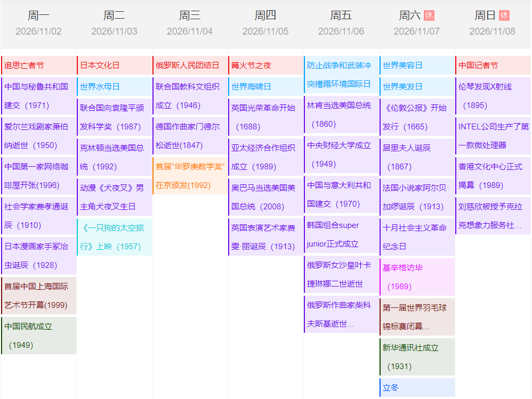Viewport: 532px width, 399px height.
Task: Click the pink 基辛格访华 (1989) event
Action: (417, 277)
